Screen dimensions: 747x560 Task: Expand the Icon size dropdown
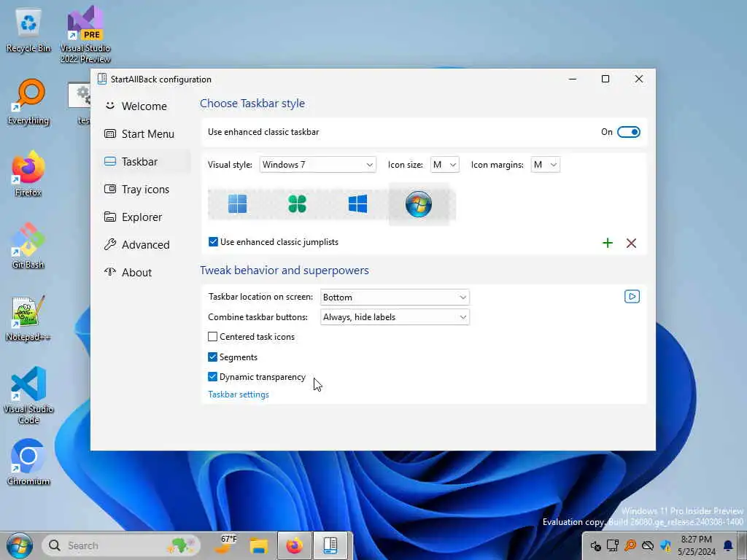click(444, 165)
